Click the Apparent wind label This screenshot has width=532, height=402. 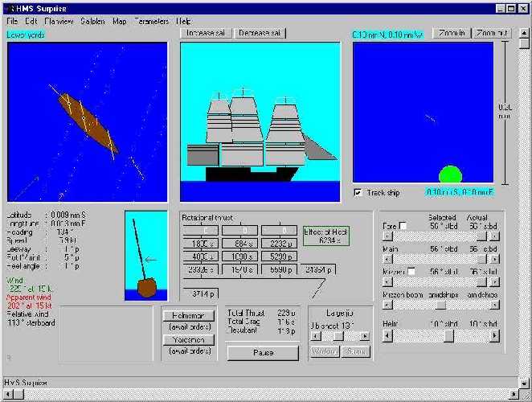click(x=28, y=297)
